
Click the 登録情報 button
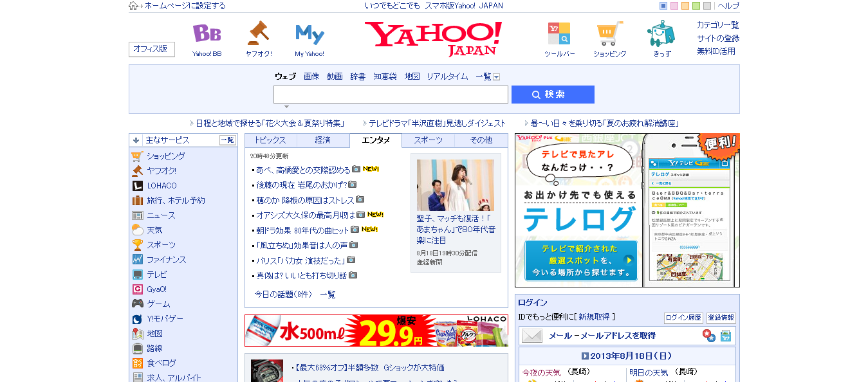click(x=721, y=318)
